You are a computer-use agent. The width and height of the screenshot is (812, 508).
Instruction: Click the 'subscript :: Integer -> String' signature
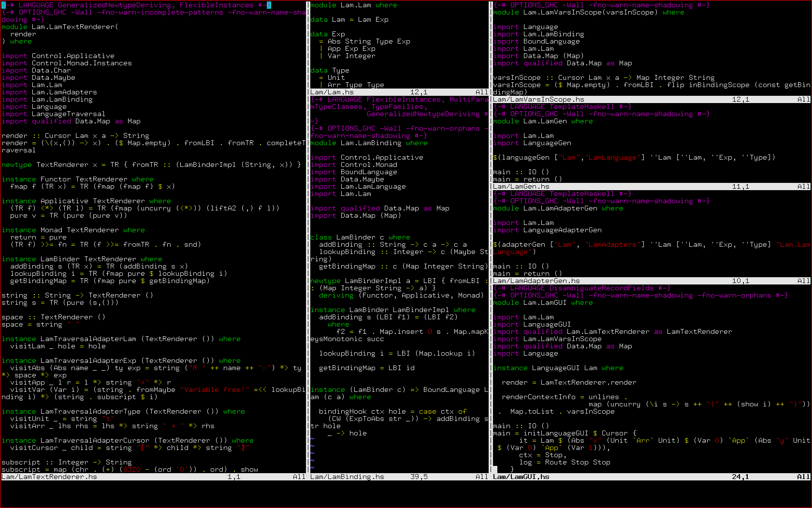pos(67,462)
